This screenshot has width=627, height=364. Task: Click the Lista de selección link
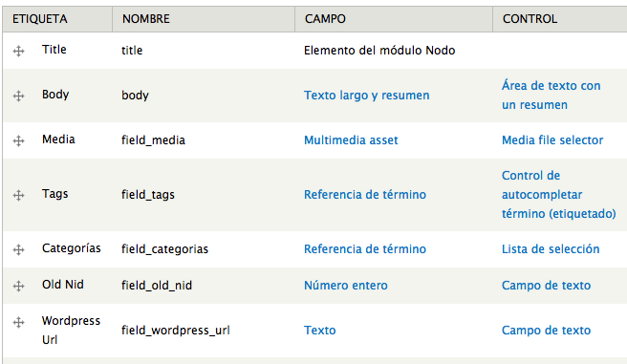coord(551,249)
